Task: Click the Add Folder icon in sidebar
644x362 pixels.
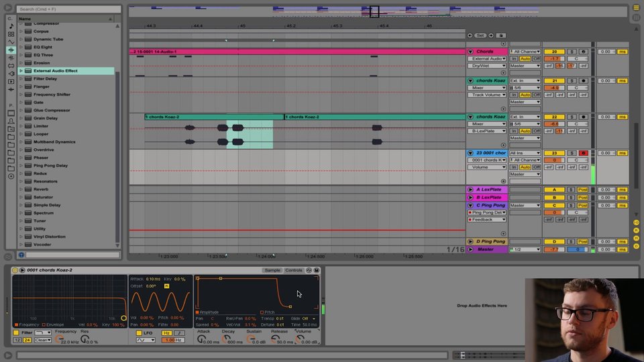Action: [11, 176]
